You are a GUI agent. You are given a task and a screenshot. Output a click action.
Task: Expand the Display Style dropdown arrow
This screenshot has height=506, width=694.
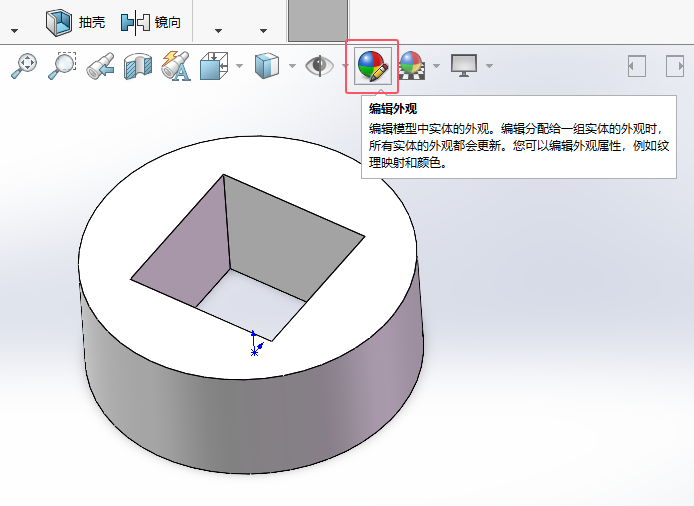(292, 66)
